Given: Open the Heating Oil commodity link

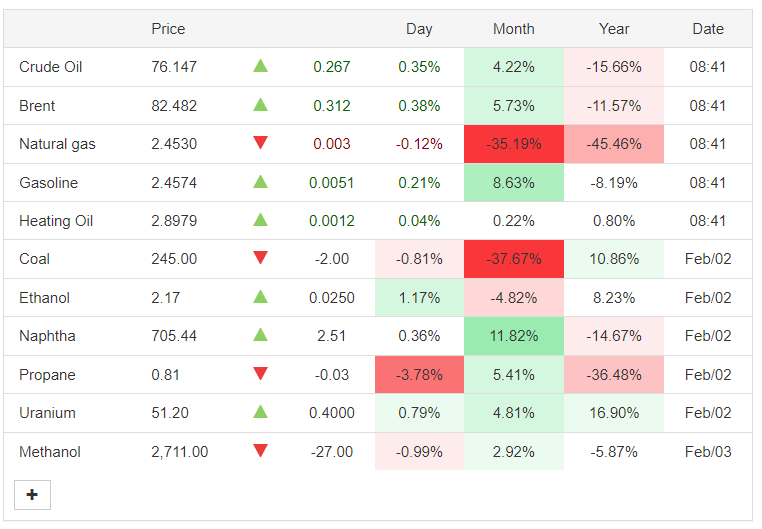Looking at the screenshot, I should pos(56,221).
